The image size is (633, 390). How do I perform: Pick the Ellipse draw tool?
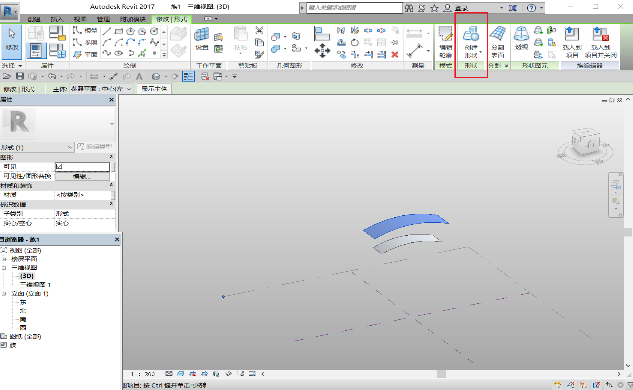pos(119,53)
